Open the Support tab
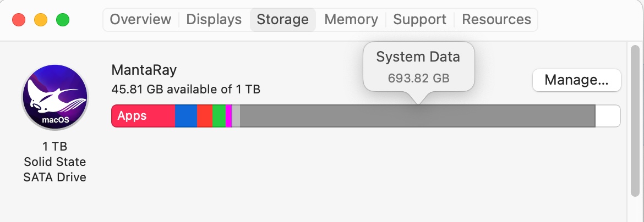Viewport: 644px width, 222px height. point(419,20)
